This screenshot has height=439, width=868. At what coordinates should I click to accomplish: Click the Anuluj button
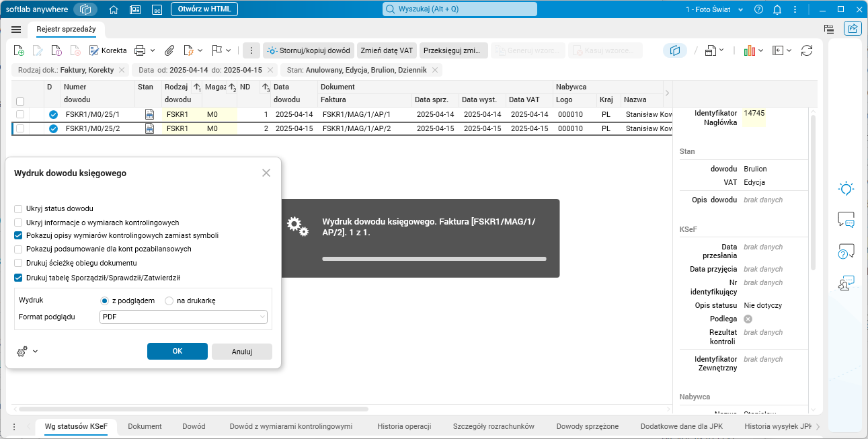pyautogui.click(x=242, y=351)
